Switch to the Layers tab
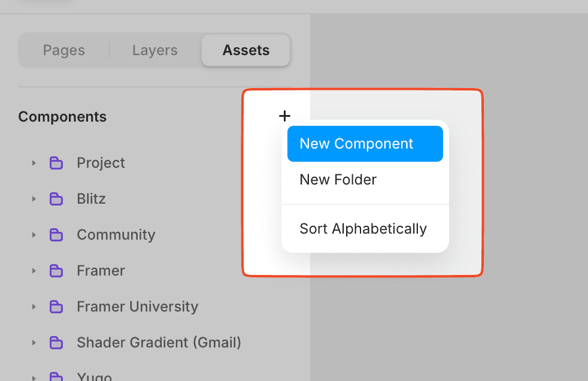588x381 pixels. point(155,50)
